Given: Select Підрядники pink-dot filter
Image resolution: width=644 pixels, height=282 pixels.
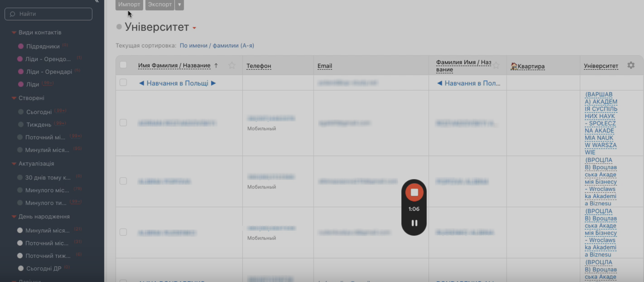Looking at the screenshot, I should pyautogui.click(x=43, y=46).
